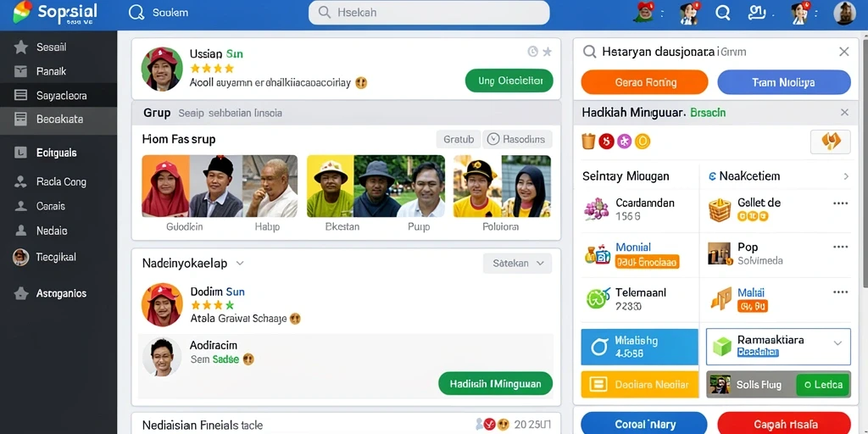Open more options for Malai
The width and height of the screenshot is (868, 434).
pos(840,292)
